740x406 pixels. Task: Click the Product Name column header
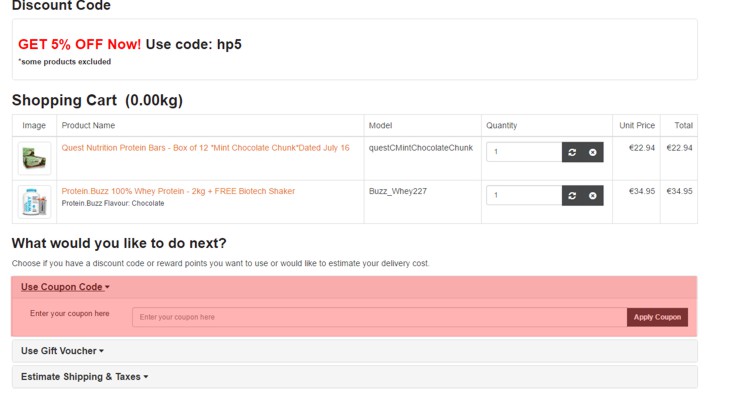pos(88,126)
